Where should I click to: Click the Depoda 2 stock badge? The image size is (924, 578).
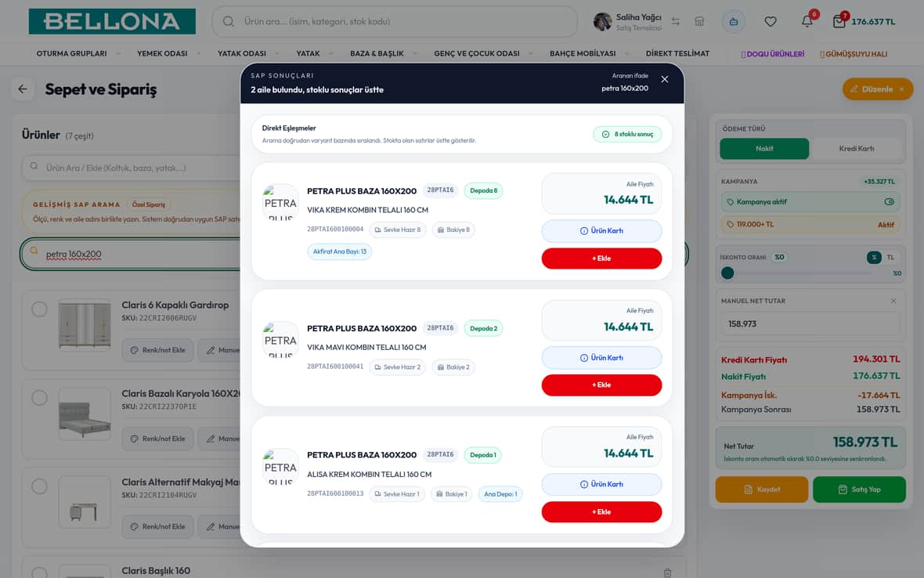(x=483, y=328)
